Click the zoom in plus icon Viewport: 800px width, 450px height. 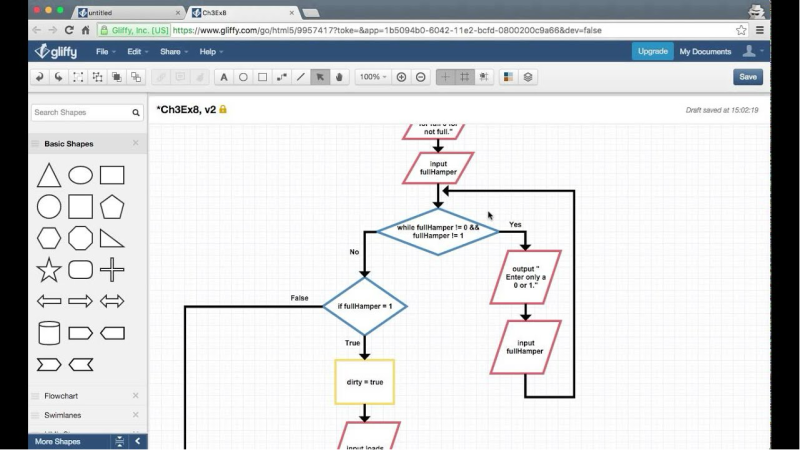click(401, 77)
